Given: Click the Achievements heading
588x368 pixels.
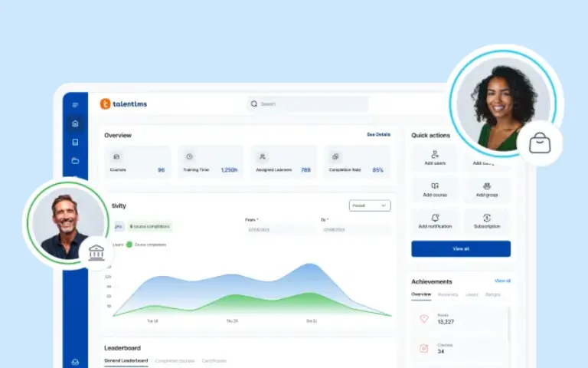Looking at the screenshot, I should pos(432,281).
